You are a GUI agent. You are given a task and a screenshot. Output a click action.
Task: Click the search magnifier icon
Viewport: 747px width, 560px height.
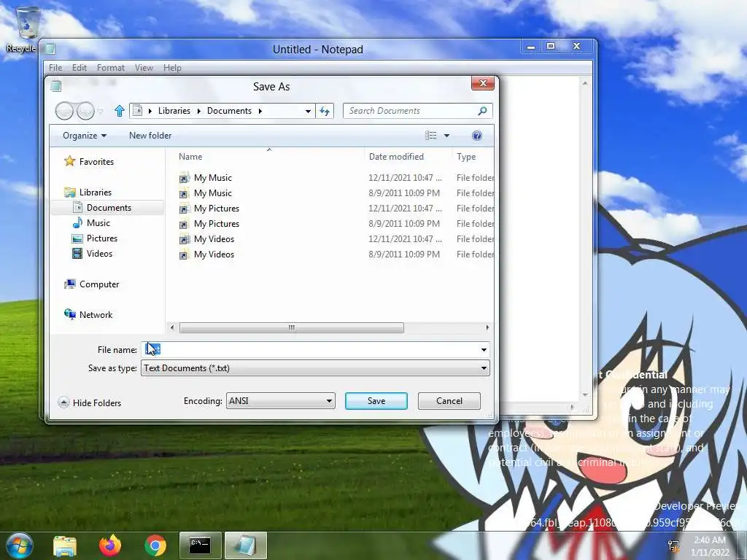click(482, 111)
